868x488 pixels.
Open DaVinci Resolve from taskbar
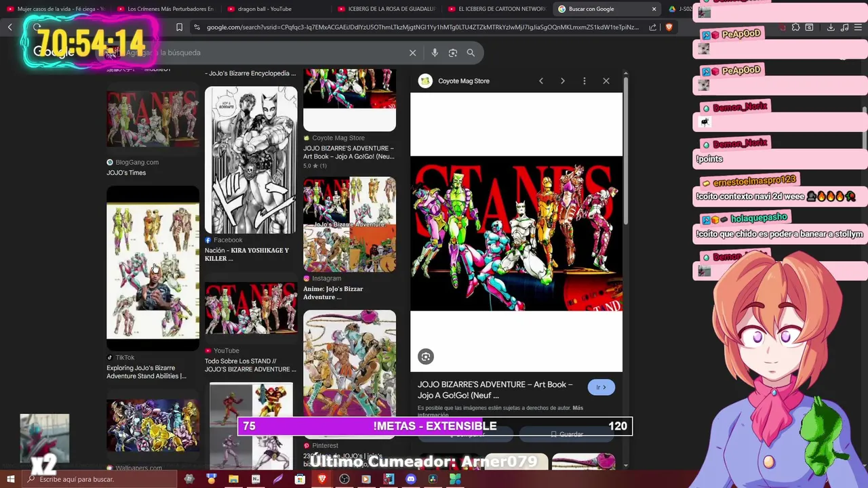(433, 479)
